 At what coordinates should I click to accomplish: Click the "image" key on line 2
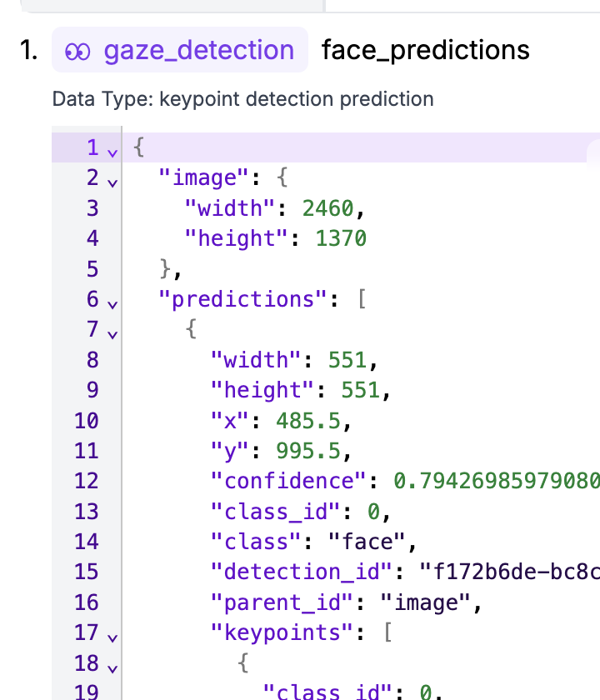click(203, 177)
